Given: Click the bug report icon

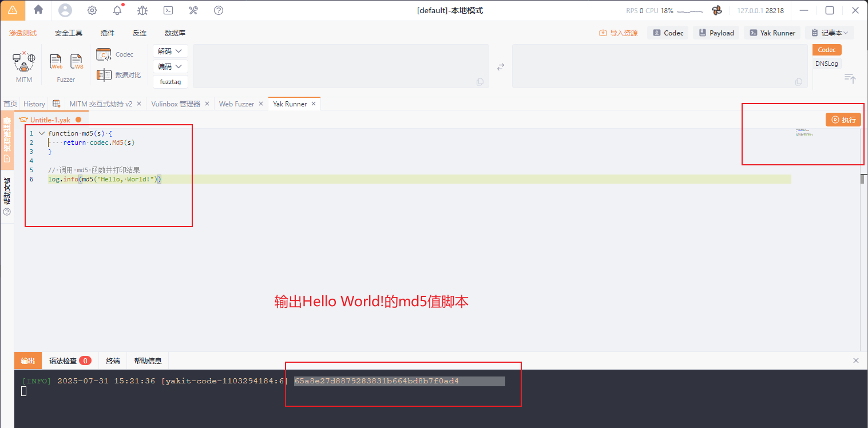Looking at the screenshot, I should pyautogui.click(x=142, y=10).
